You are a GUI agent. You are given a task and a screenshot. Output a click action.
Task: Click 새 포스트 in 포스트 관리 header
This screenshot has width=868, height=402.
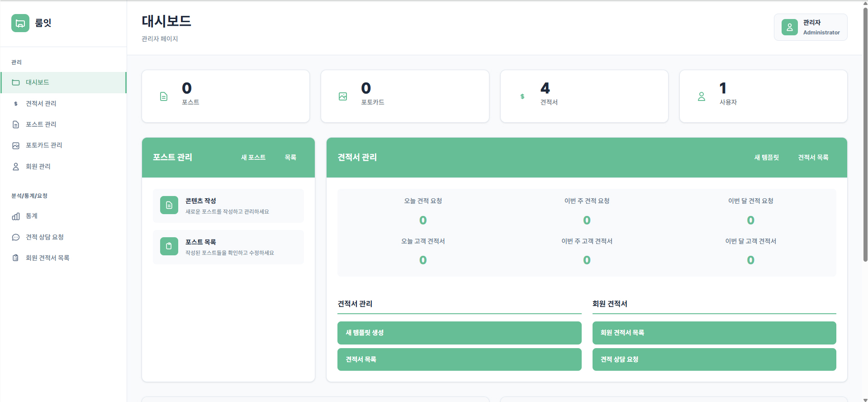point(253,158)
